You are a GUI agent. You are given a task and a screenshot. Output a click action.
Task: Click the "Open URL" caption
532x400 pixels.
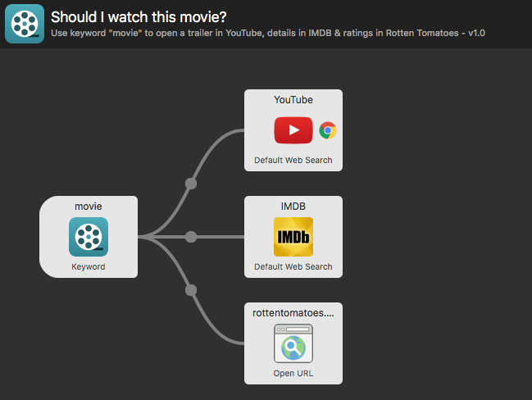click(x=293, y=373)
